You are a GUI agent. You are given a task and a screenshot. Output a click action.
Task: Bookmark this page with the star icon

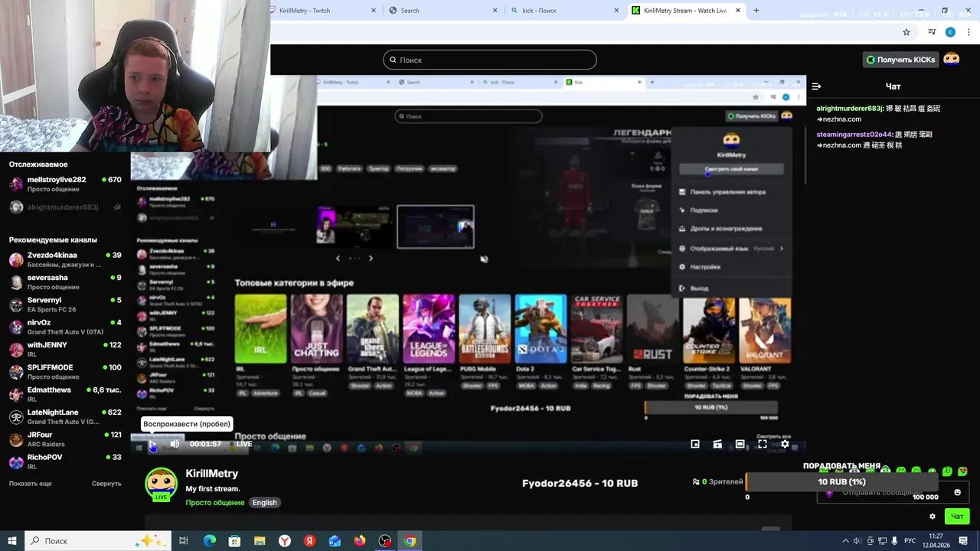tap(906, 32)
